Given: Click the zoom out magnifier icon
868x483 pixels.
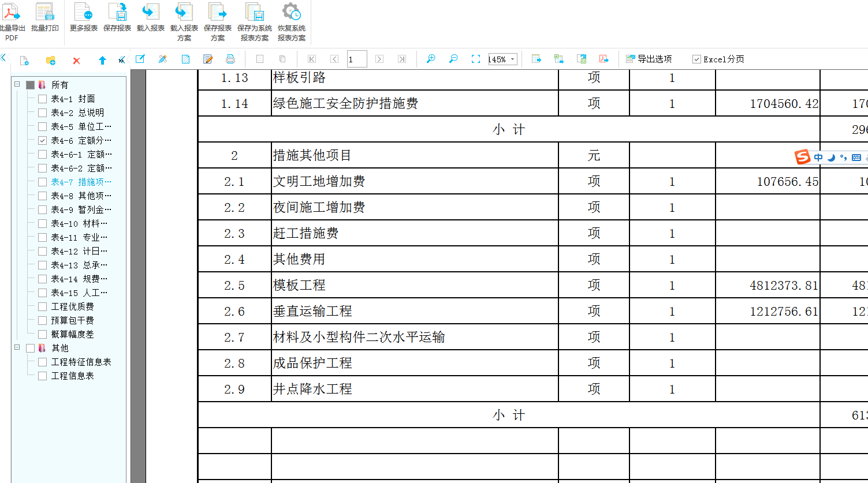Looking at the screenshot, I should pyautogui.click(x=453, y=59).
